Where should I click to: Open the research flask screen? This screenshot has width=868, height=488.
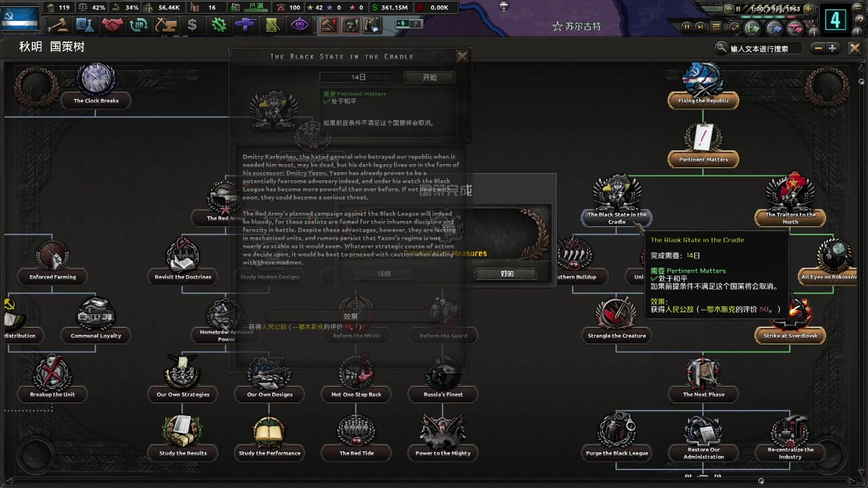click(85, 25)
